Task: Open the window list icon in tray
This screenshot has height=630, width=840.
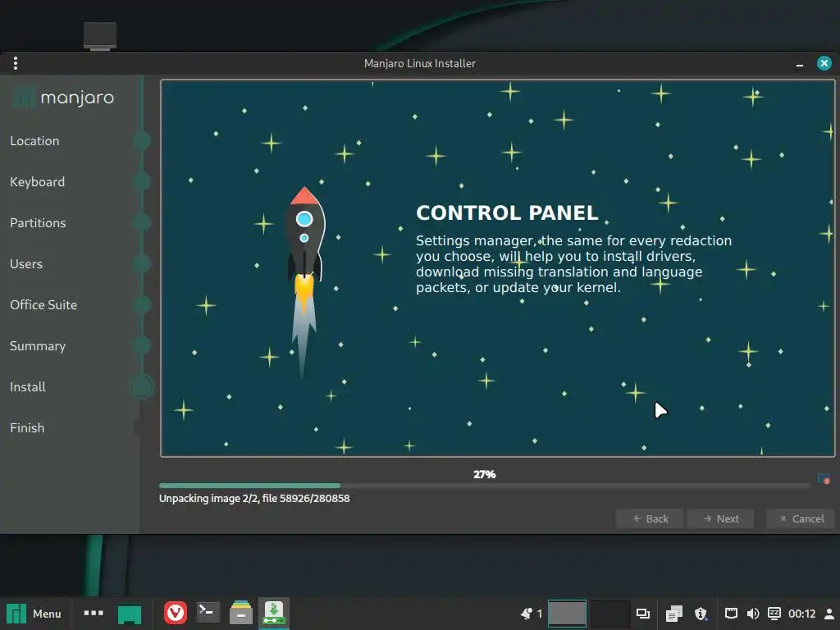Action: click(643, 614)
